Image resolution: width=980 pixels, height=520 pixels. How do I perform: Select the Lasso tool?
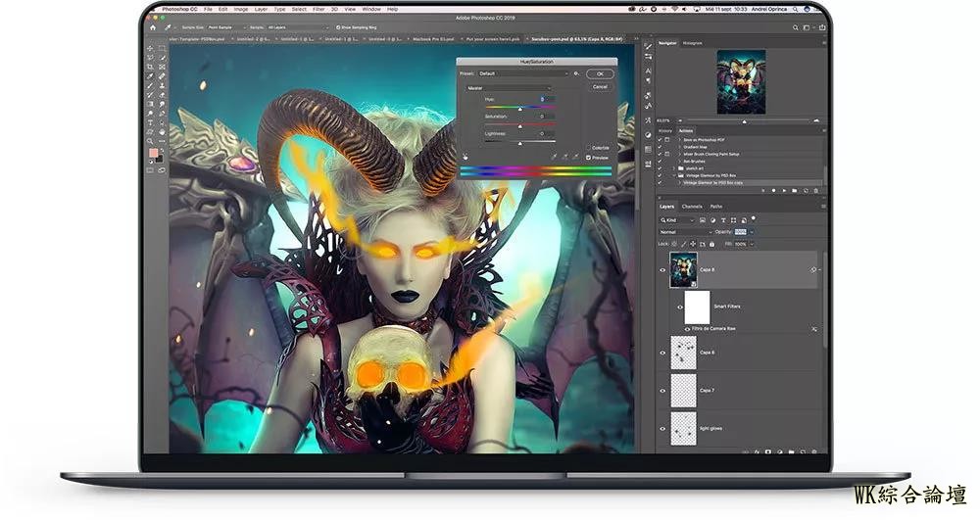coord(150,58)
